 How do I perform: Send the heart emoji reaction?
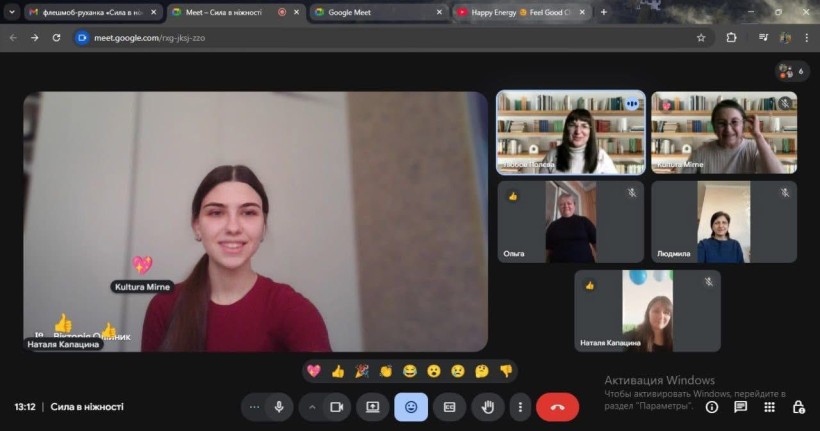point(314,371)
